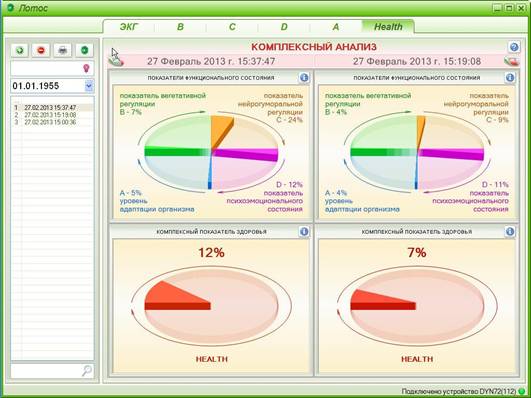Click the red delete record icon
Image resolution: width=531 pixels, height=398 pixels.
[41, 50]
